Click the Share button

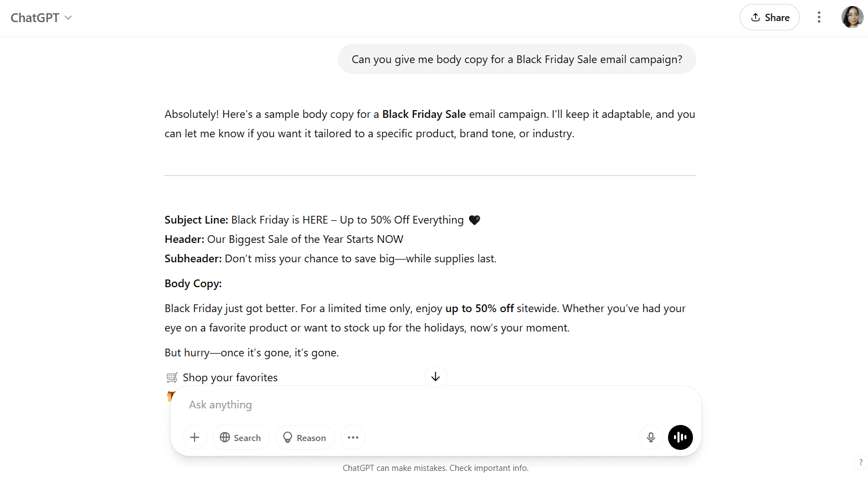(x=769, y=17)
